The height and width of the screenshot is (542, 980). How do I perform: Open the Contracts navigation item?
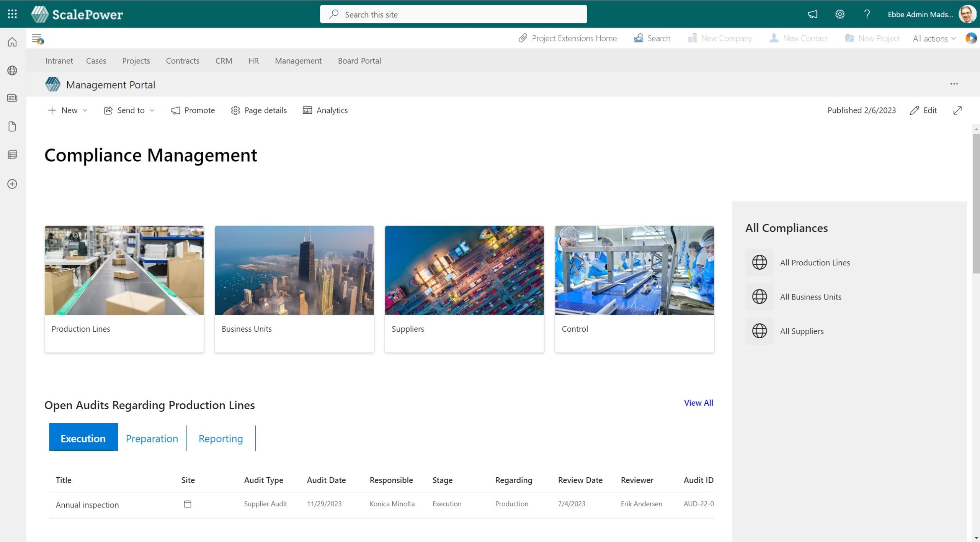[x=183, y=61]
